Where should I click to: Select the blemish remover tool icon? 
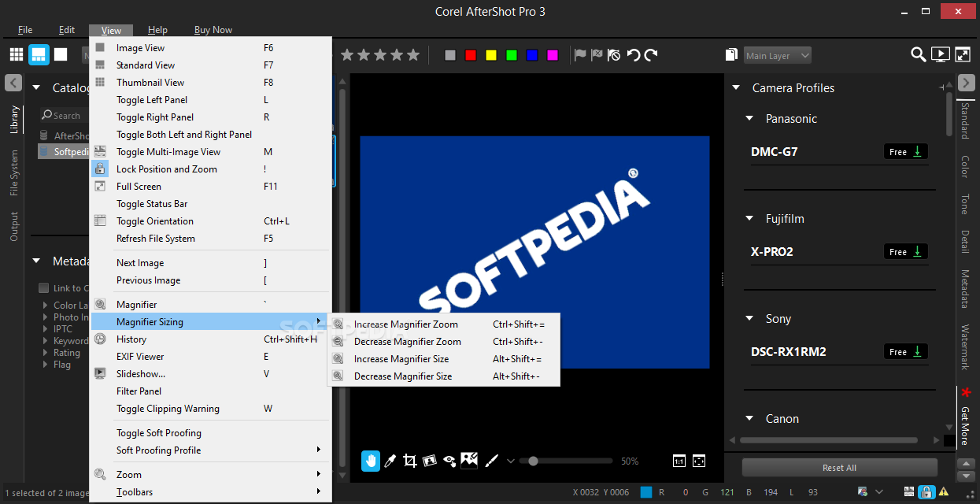pos(470,460)
